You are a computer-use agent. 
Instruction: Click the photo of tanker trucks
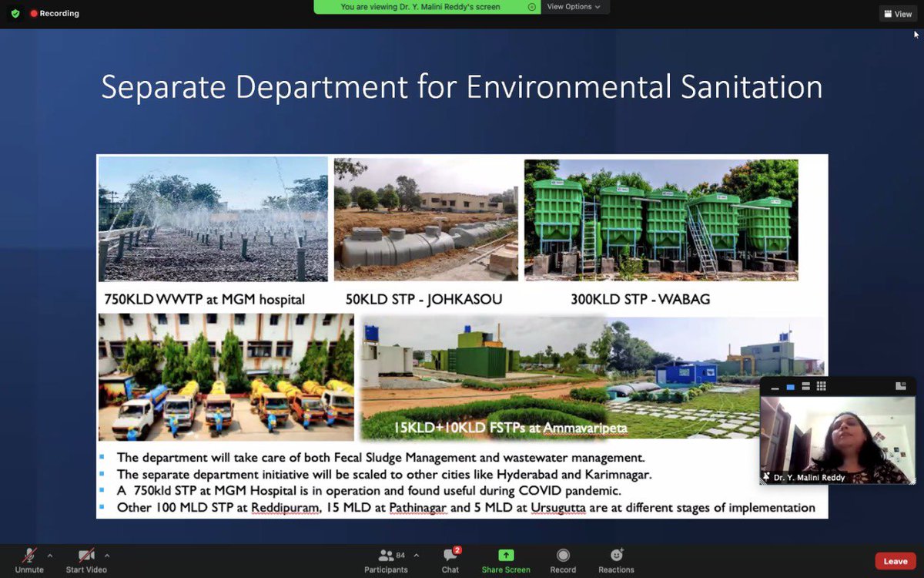[226, 377]
